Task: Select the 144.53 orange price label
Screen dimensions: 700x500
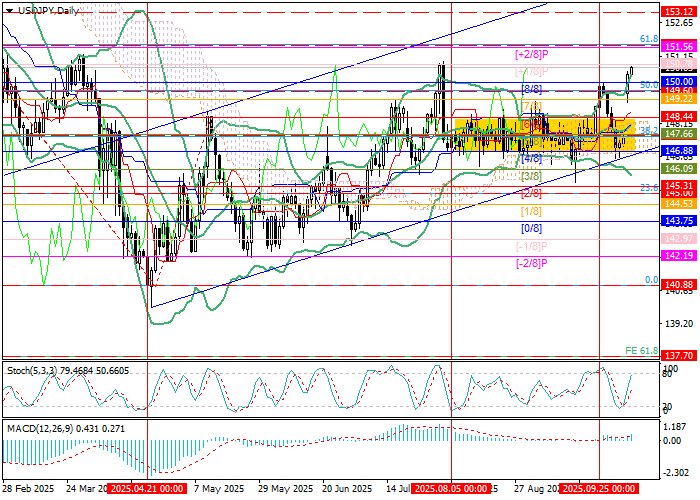Action: [x=679, y=204]
